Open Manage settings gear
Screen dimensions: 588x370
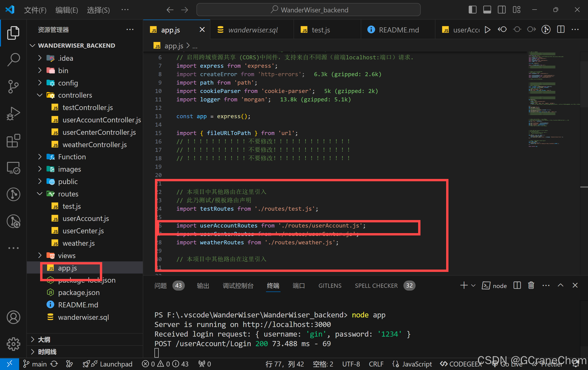[13, 344]
